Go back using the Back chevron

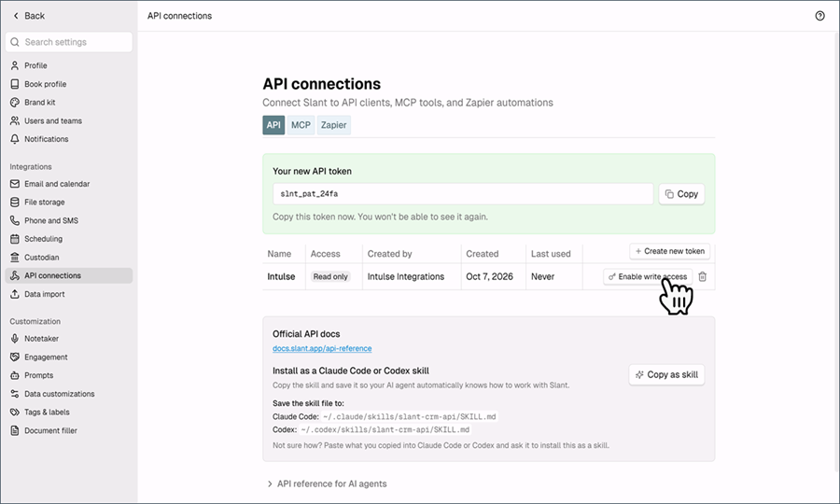(28, 16)
